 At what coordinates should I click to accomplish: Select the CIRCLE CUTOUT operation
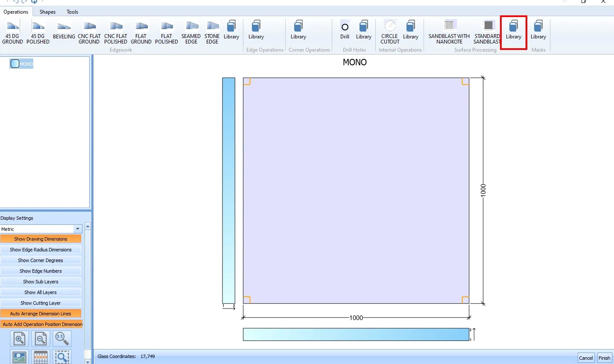point(390,32)
